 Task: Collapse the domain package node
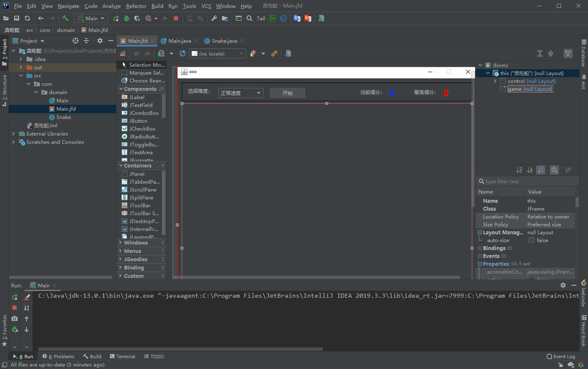coord(36,92)
